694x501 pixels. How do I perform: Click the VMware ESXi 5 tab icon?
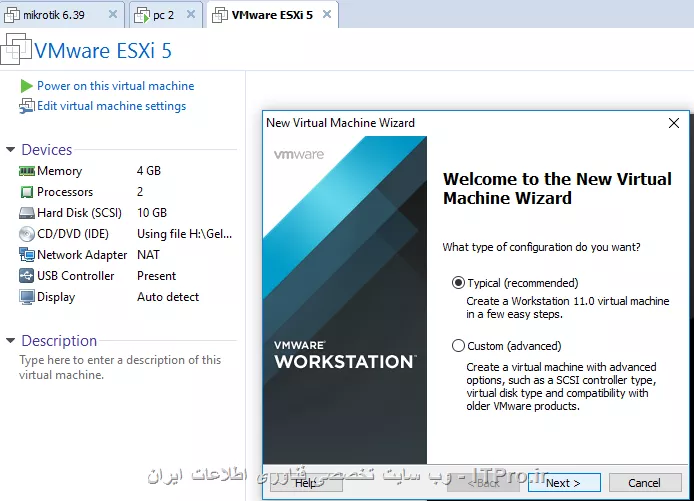point(220,15)
